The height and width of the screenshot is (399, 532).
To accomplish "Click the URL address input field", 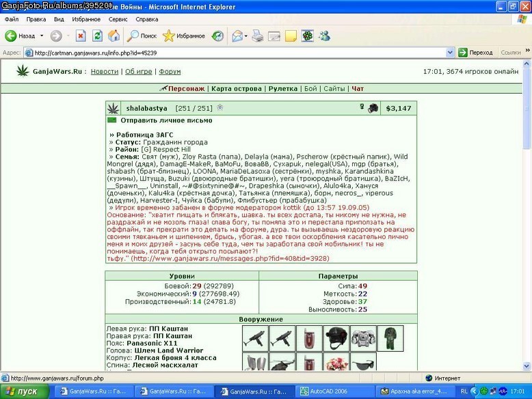I will click(239, 53).
